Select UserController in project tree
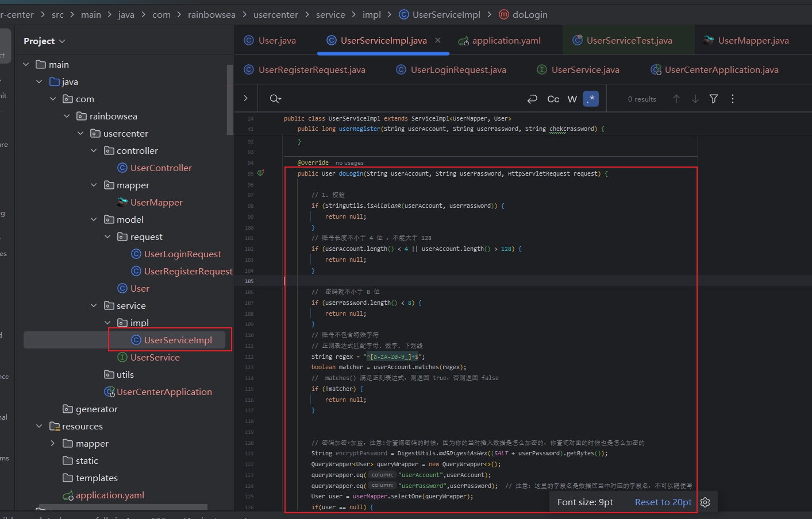This screenshot has width=812, height=519. (161, 168)
